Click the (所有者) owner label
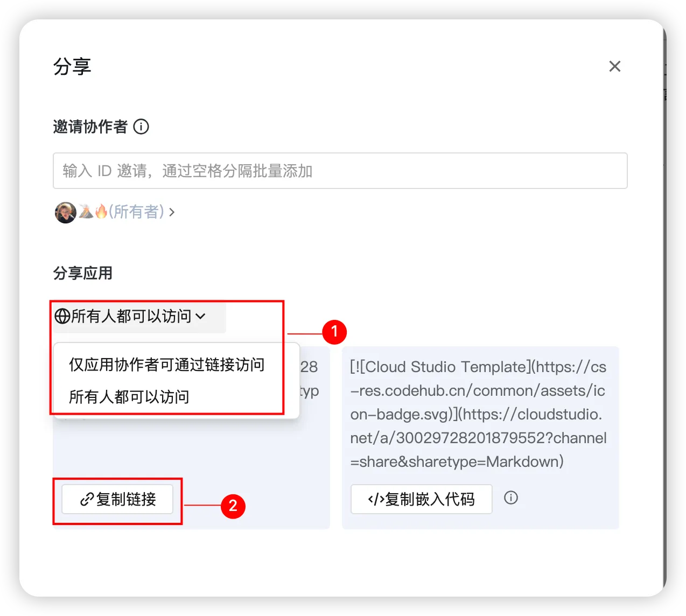 [x=136, y=212]
